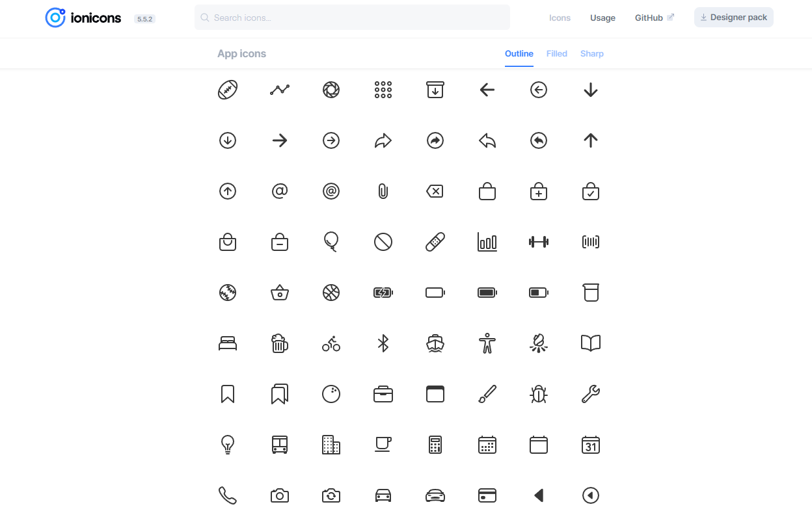
Task: Pick the backspace icon
Action: pyautogui.click(x=435, y=191)
